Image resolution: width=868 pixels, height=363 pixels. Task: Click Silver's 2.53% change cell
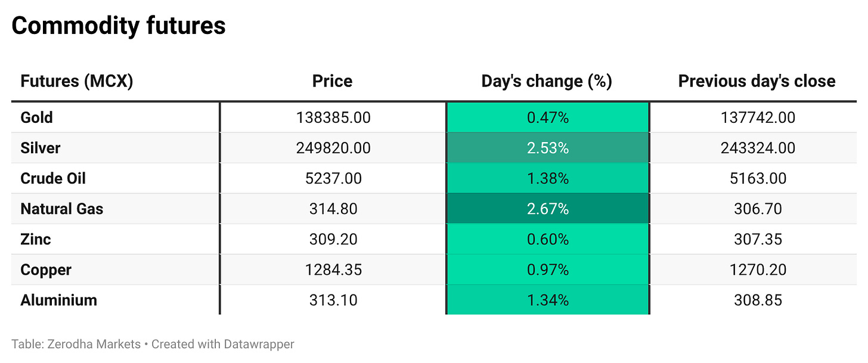point(547,148)
